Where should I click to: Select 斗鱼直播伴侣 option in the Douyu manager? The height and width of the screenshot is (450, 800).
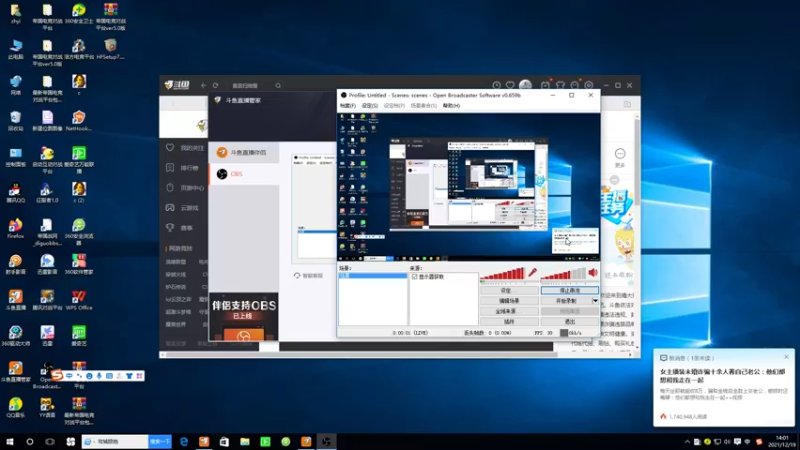(244, 153)
